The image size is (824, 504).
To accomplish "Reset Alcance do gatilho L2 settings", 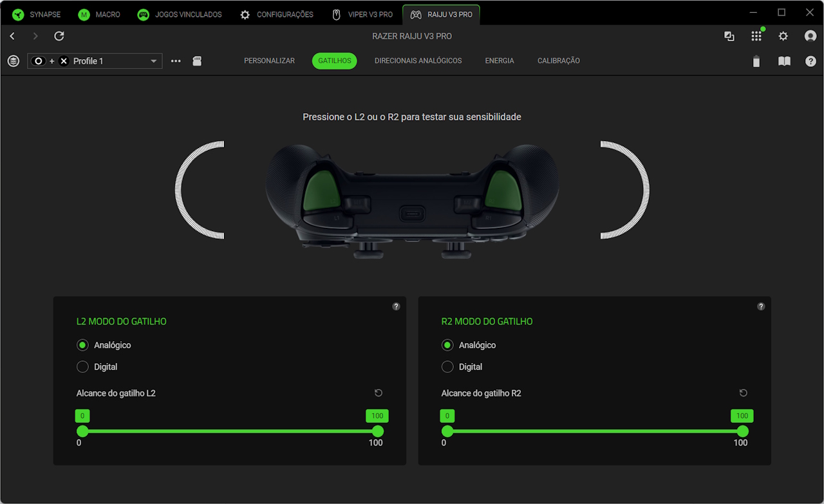I will 378,393.
